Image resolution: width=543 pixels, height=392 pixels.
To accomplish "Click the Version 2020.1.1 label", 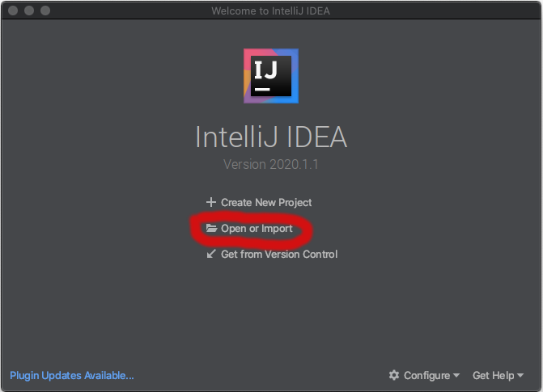I will coord(271,164).
